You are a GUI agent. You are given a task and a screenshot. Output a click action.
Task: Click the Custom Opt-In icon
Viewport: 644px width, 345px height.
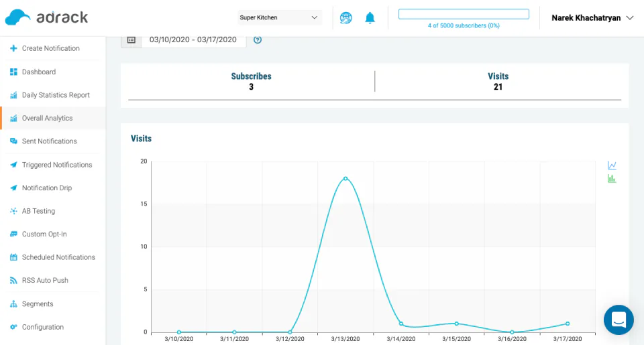tap(13, 234)
